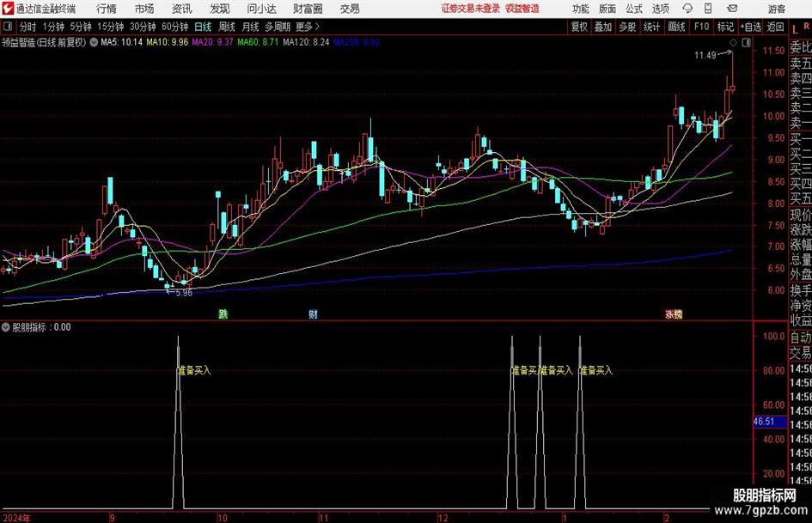Click the 涨精 event marker on chart

pyautogui.click(x=674, y=313)
